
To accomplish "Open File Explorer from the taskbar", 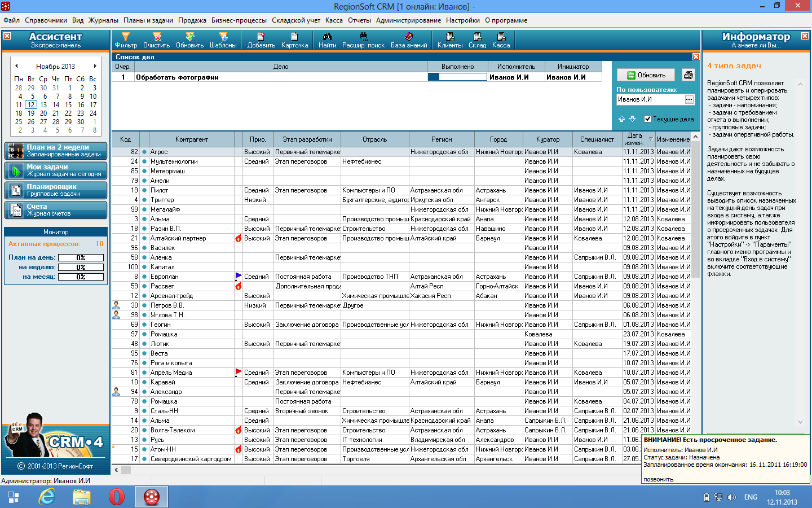I will [82, 497].
